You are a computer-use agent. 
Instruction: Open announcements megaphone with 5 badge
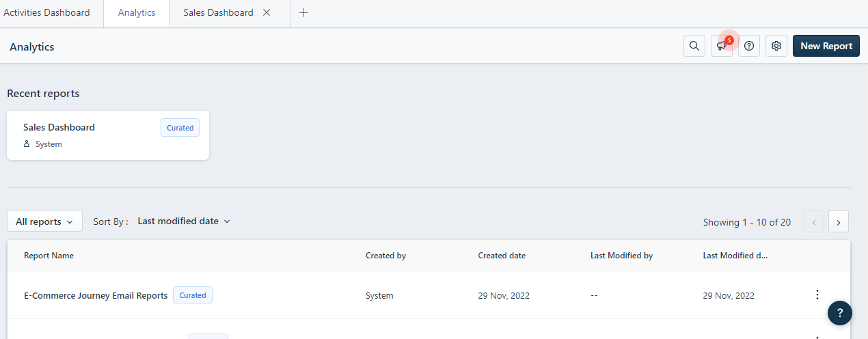(x=722, y=46)
